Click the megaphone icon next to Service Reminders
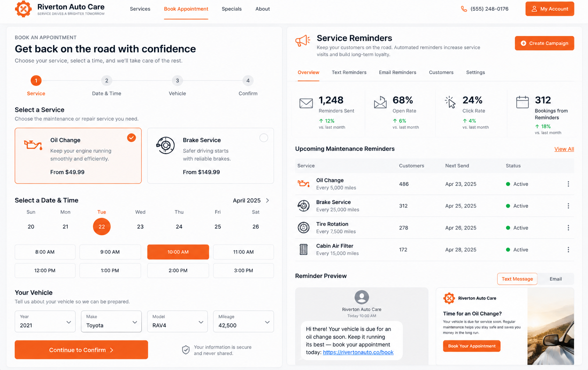The height and width of the screenshot is (370, 588). click(x=303, y=40)
